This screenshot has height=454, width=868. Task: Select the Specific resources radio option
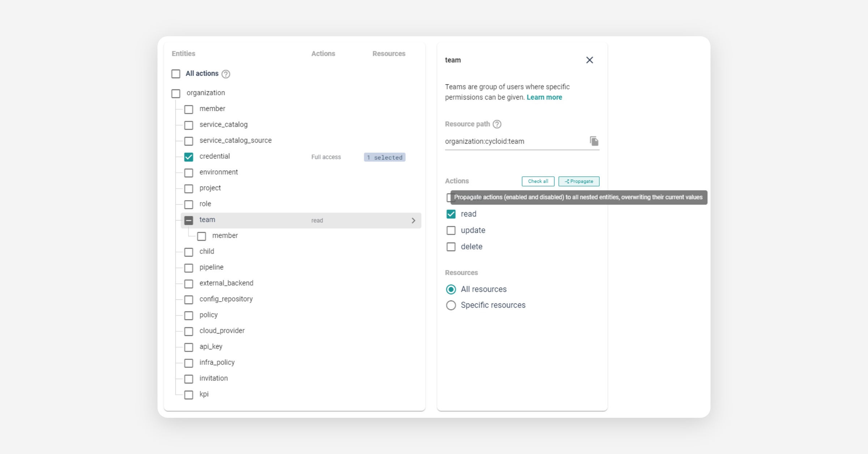coord(451,305)
